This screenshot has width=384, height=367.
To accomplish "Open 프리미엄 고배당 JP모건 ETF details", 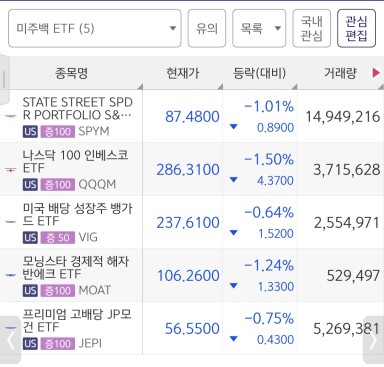I will (192, 328).
